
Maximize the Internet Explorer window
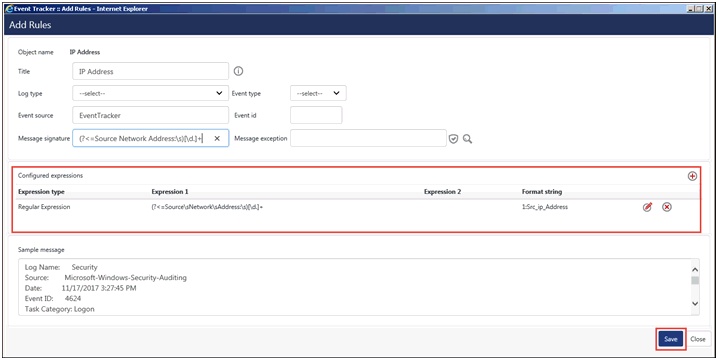[699, 9]
